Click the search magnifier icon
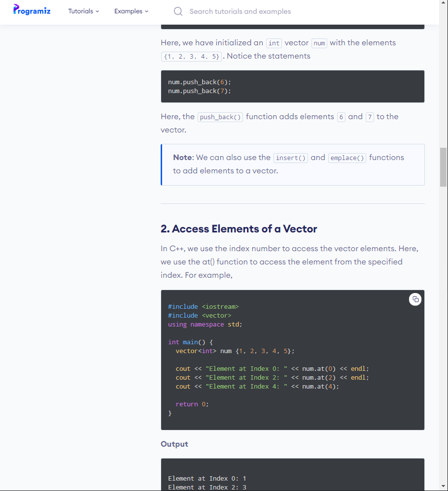This screenshot has width=448, height=491. point(178,12)
